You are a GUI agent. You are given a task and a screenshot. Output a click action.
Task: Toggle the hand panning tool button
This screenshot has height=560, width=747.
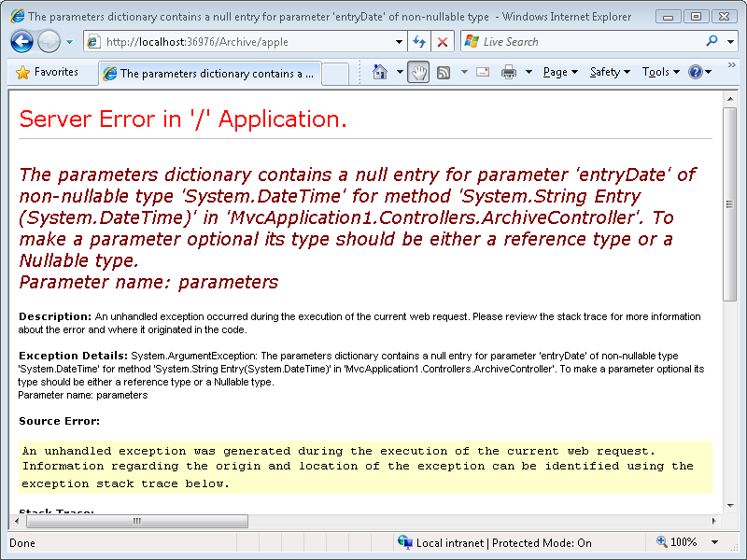click(x=417, y=72)
